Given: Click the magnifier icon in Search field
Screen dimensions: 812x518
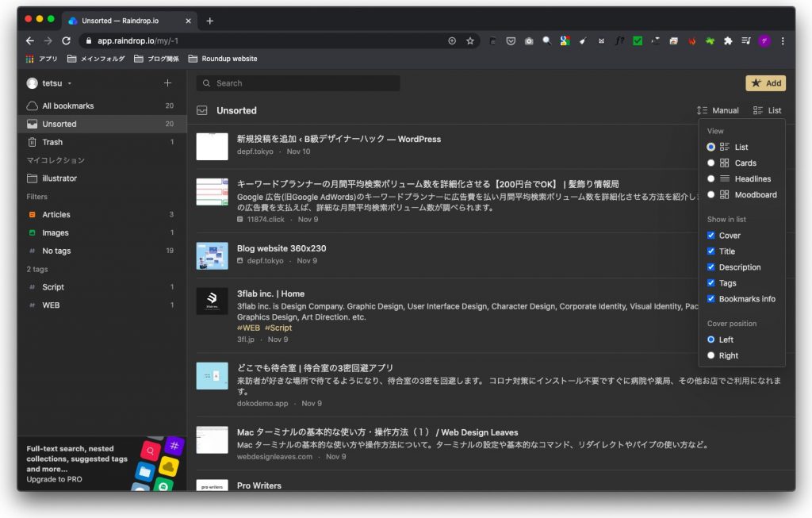Looking at the screenshot, I should [207, 82].
